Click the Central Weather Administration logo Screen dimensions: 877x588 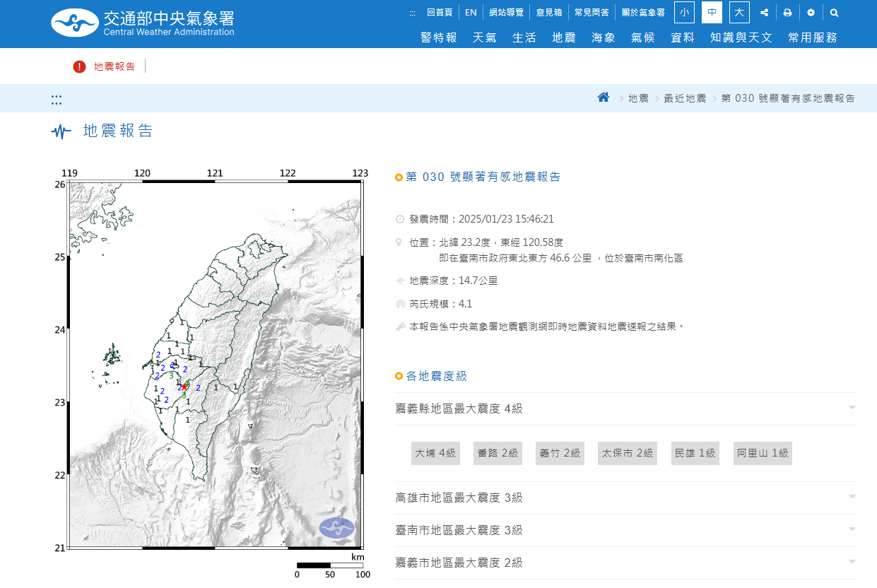[x=143, y=23]
